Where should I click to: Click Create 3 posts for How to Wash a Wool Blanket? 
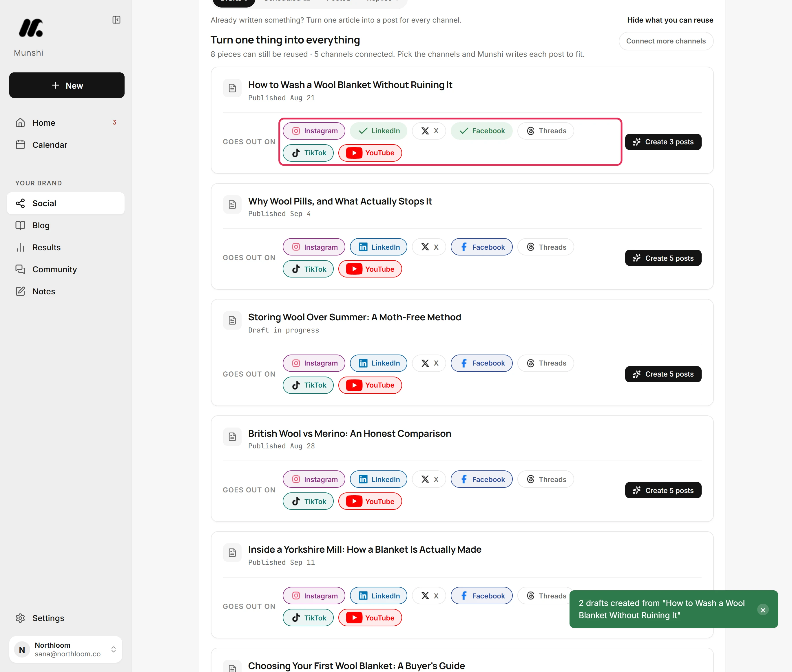pyautogui.click(x=663, y=142)
